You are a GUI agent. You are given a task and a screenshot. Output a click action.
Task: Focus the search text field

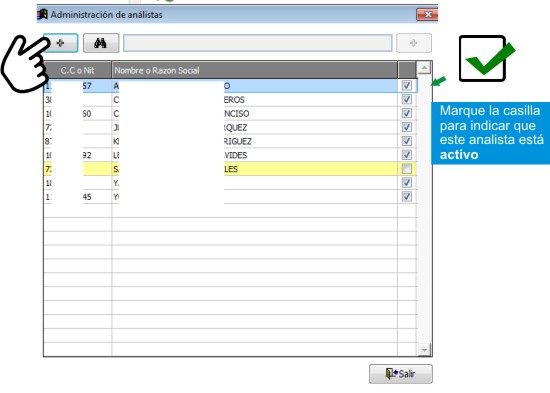pyautogui.click(x=257, y=43)
